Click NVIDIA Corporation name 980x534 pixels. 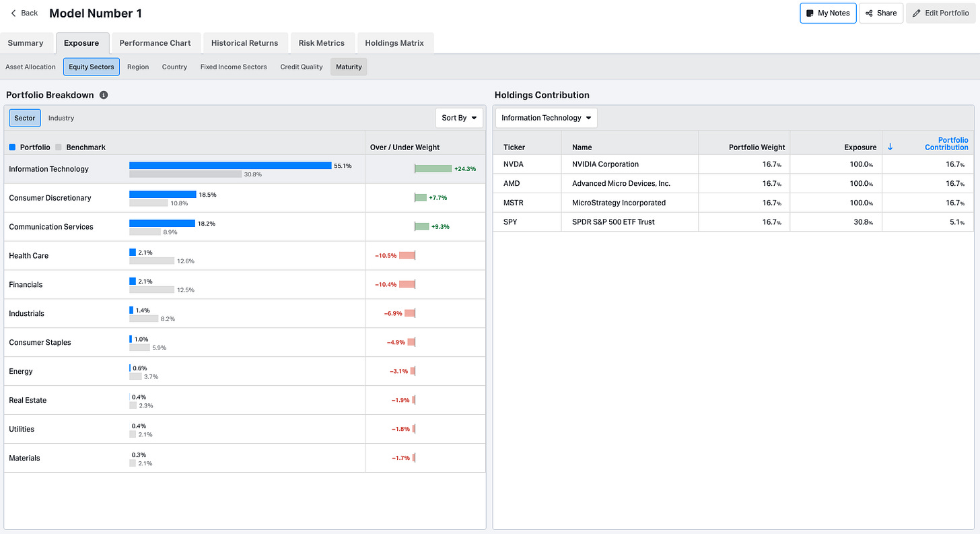(605, 164)
